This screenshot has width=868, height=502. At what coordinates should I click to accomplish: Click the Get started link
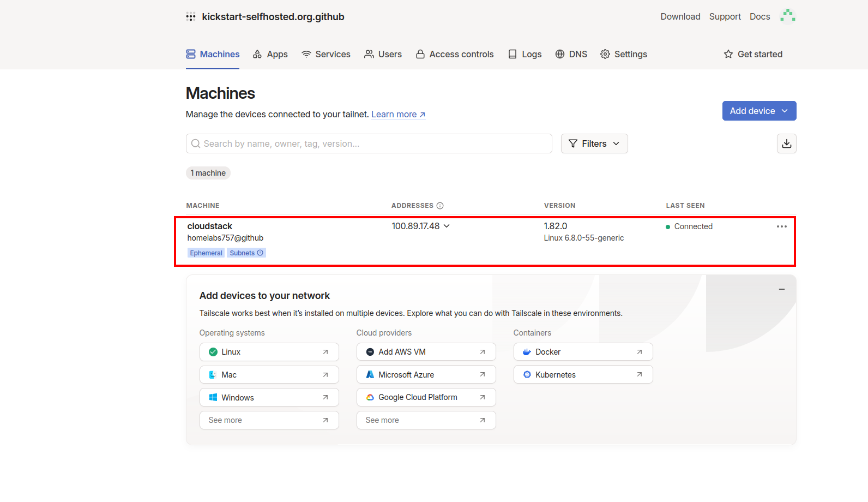click(x=753, y=54)
